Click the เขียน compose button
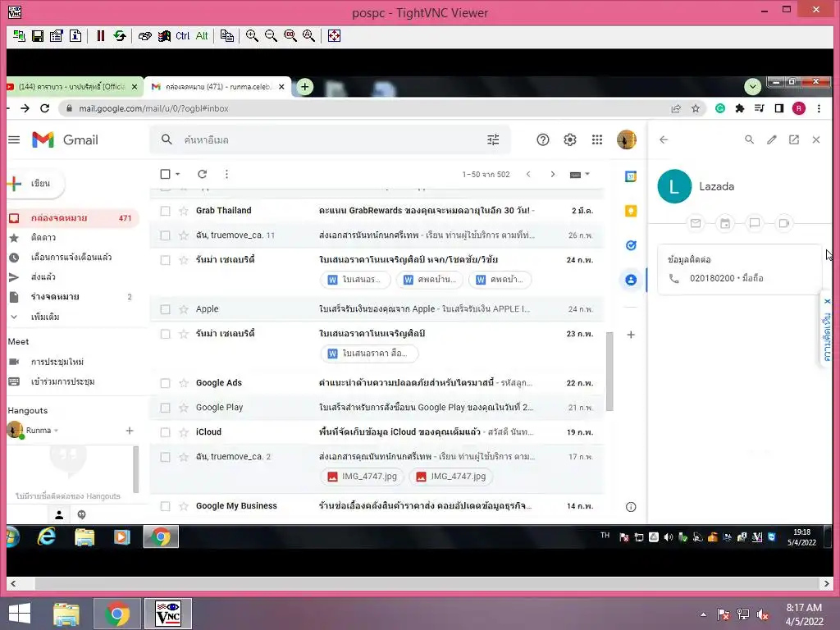This screenshot has height=630, width=840. 35,184
